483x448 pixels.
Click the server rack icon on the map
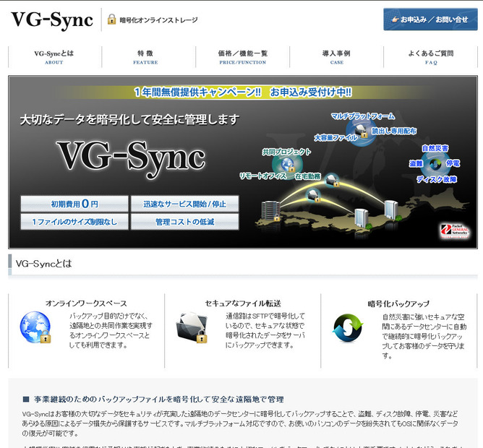pos(270,211)
